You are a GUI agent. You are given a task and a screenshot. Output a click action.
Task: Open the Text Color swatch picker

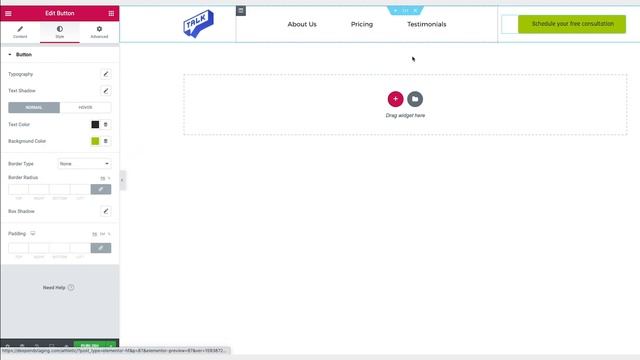point(95,124)
